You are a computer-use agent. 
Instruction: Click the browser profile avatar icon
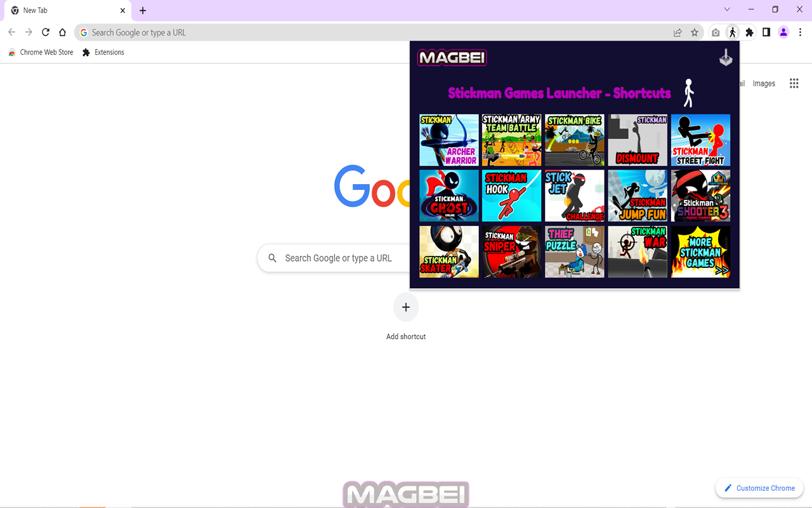click(x=783, y=32)
